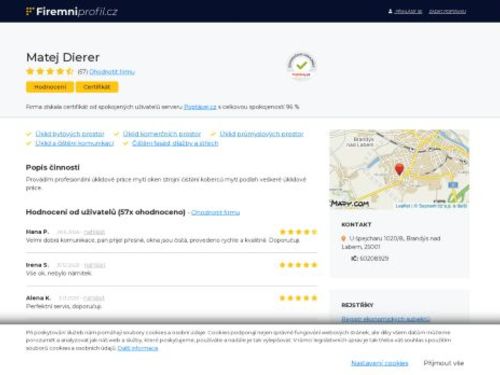500x375 pixels.
Task: Click the report link in Alena K.'s review
Action: tap(94, 298)
